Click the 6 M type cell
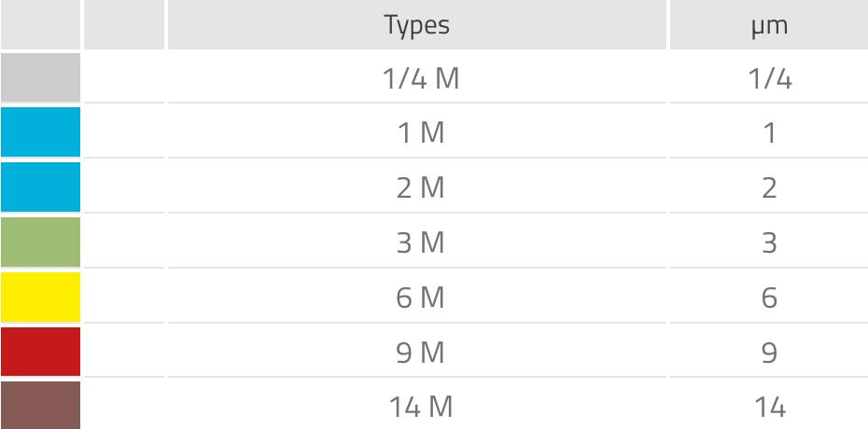Screen dimensions: 868x429 click(420, 298)
